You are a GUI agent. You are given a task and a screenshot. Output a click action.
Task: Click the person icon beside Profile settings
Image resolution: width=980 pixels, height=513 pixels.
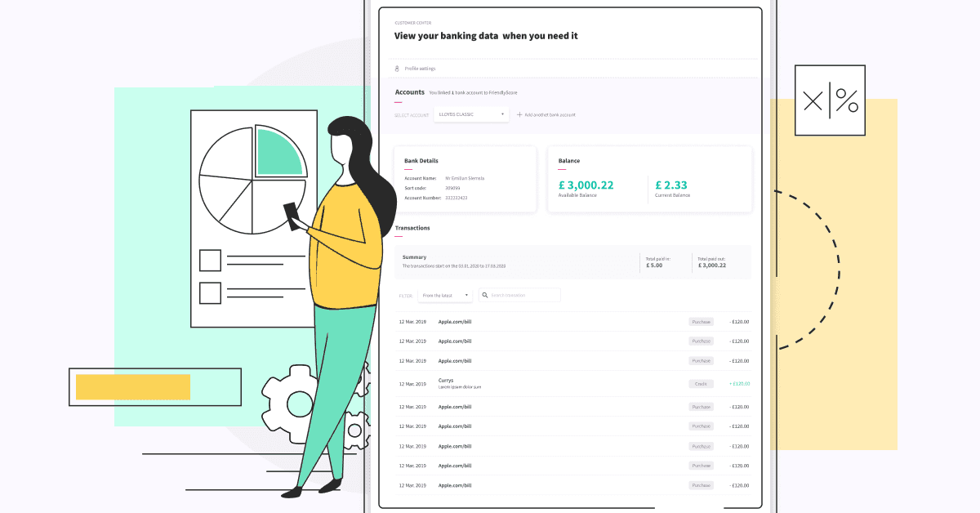point(397,69)
